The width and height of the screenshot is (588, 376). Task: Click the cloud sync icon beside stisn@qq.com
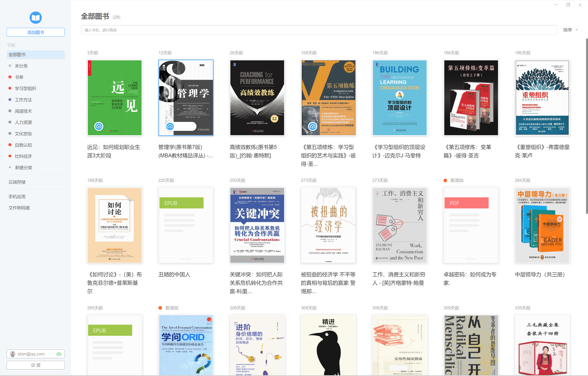click(59, 354)
